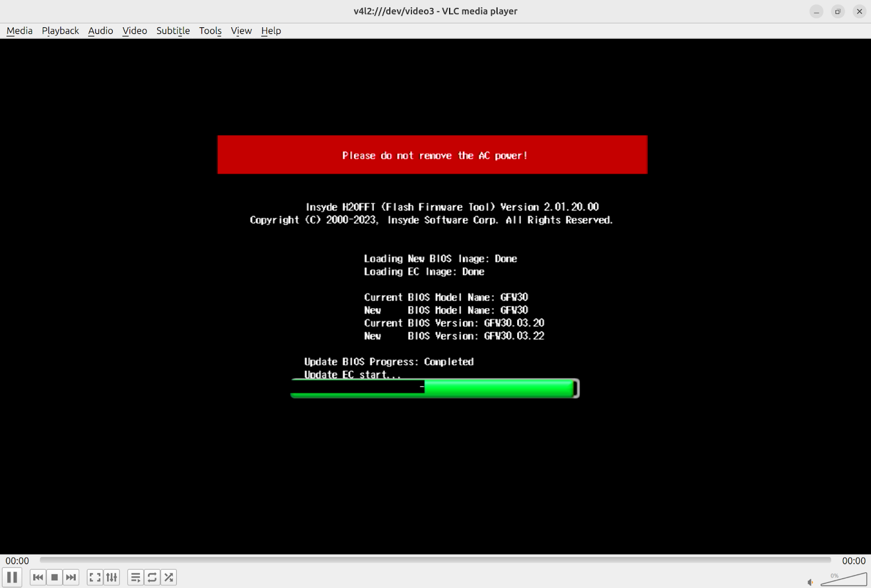Toggle loop repeat mode
871x588 pixels.
pos(152,577)
